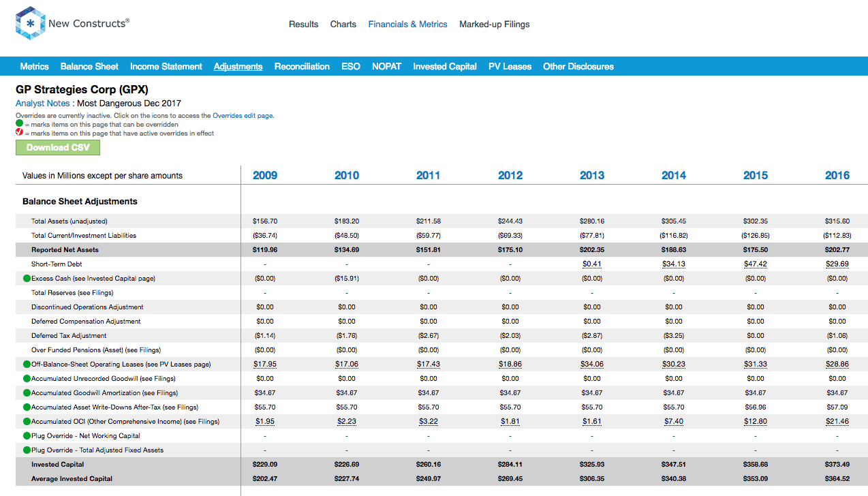Click green override icon beside Accumulated Unrecorded Goodwill
This screenshot has width=868, height=496.
27,379
